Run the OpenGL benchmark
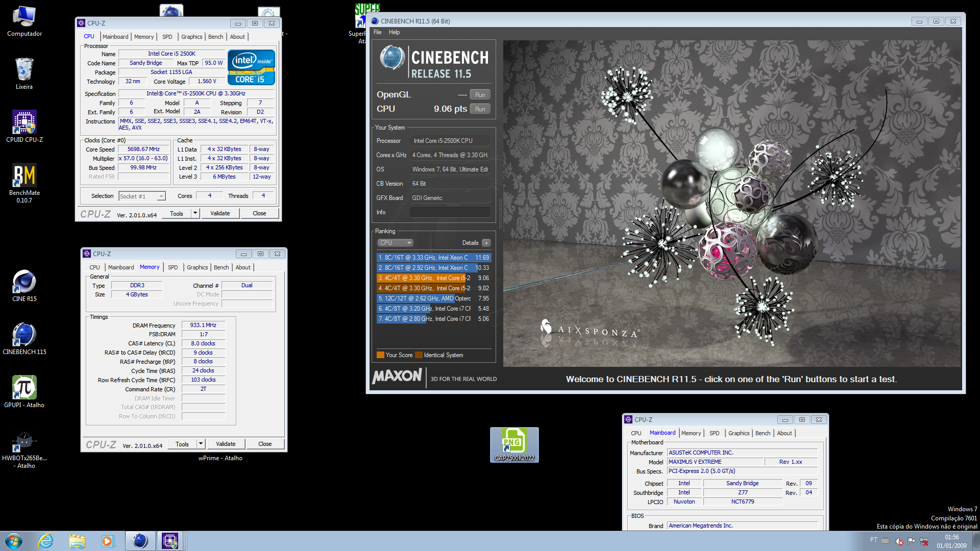The height and width of the screenshot is (551, 980). pos(480,95)
